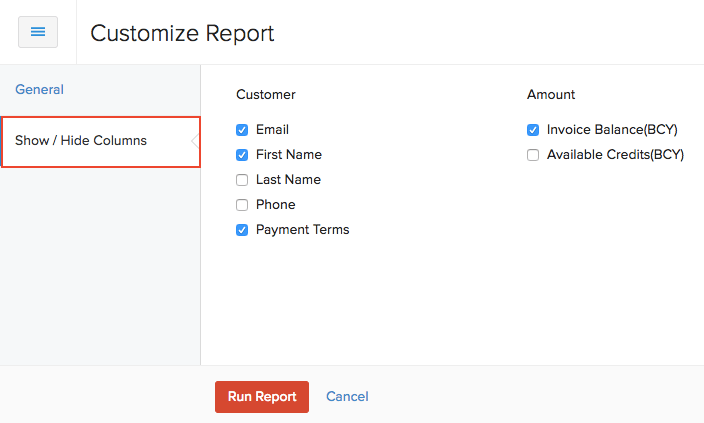Uncheck the Email checkbox
The width and height of the screenshot is (704, 423).
click(242, 130)
